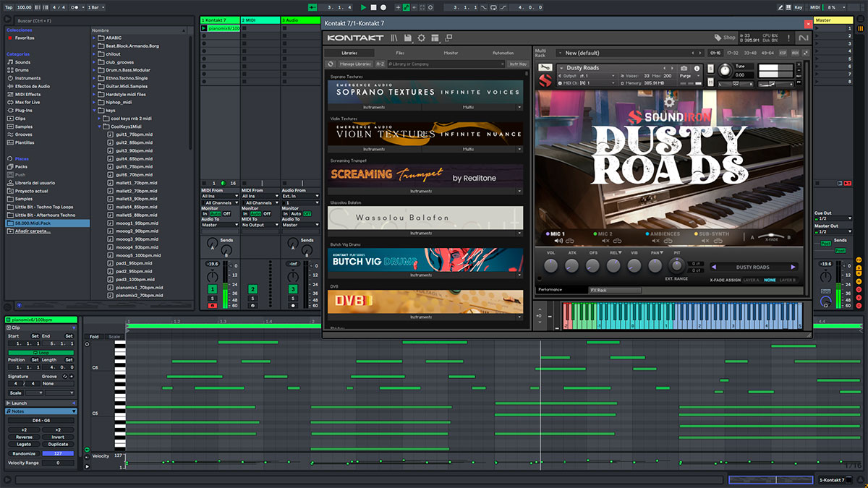Click Kontakt's save floppy disk icon
Image resolution: width=868 pixels, height=488 pixels.
coord(408,38)
